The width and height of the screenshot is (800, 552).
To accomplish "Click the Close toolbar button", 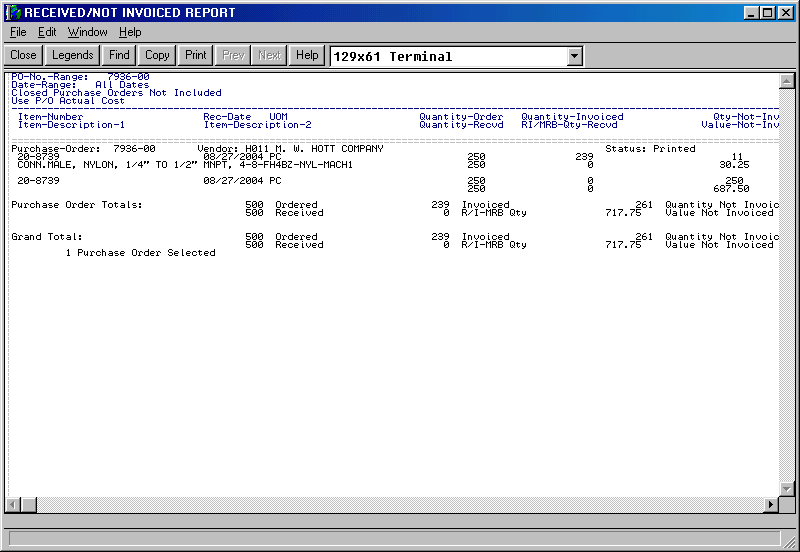I will tap(23, 55).
